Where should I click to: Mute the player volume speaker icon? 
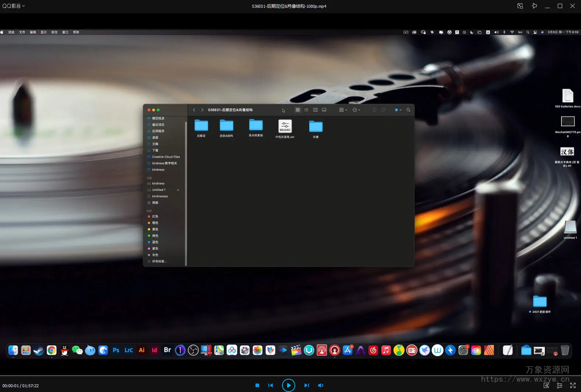pyautogui.click(x=320, y=385)
